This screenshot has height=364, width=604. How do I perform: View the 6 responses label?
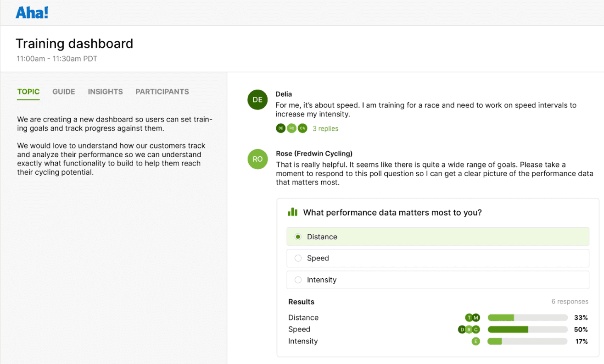pos(570,301)
